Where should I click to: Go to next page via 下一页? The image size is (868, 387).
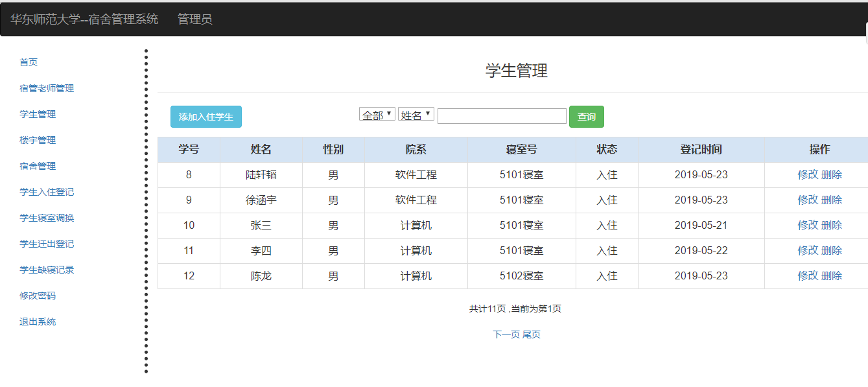click(506, 334)
